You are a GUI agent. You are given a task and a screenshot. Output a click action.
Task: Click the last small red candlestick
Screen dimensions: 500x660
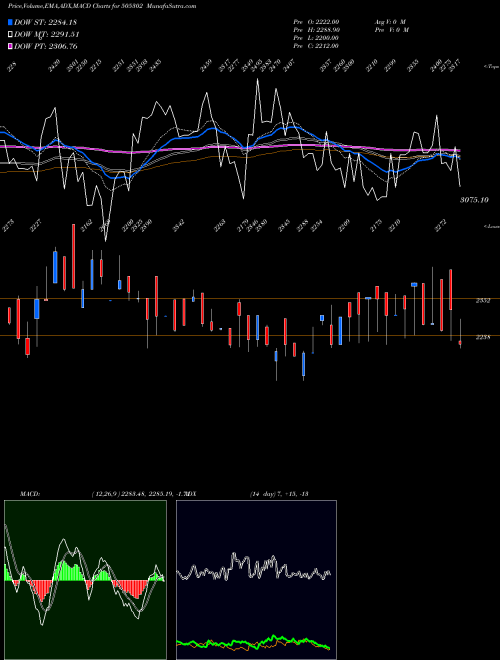pos(460,343)
